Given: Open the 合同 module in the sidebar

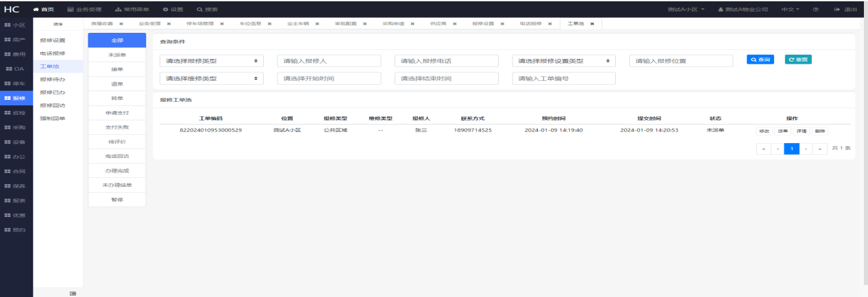Looking at the screenshot, I should pyautogui.click(x=16, y=170).
